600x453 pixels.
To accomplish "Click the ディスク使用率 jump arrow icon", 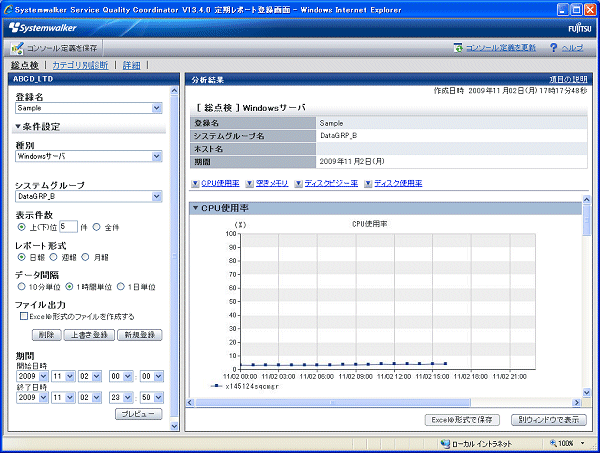I will click(368, 184).
